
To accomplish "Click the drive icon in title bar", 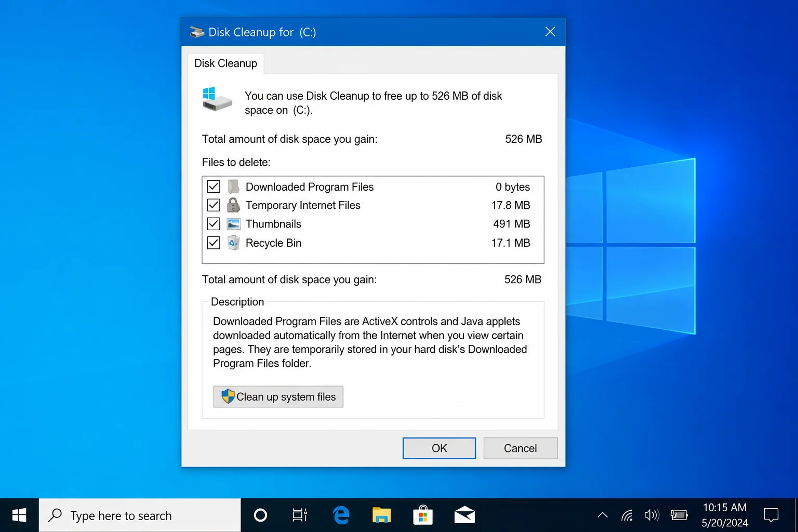I will (197, 32).
